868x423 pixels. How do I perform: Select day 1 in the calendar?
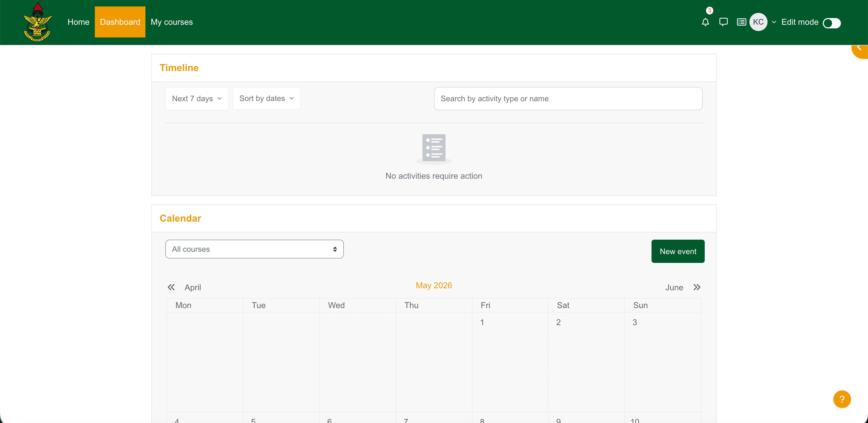(482, 322)
